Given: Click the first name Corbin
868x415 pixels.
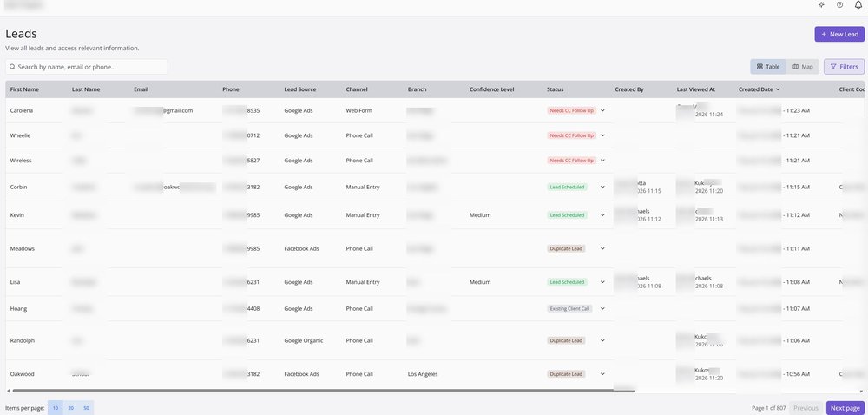Looking at the screenshot, I should point(18,187).
